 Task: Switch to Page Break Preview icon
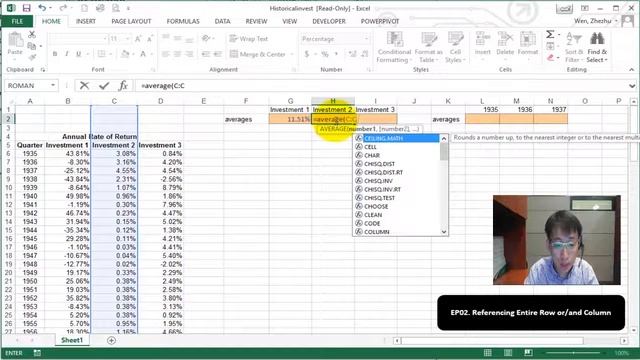point(528,353)
